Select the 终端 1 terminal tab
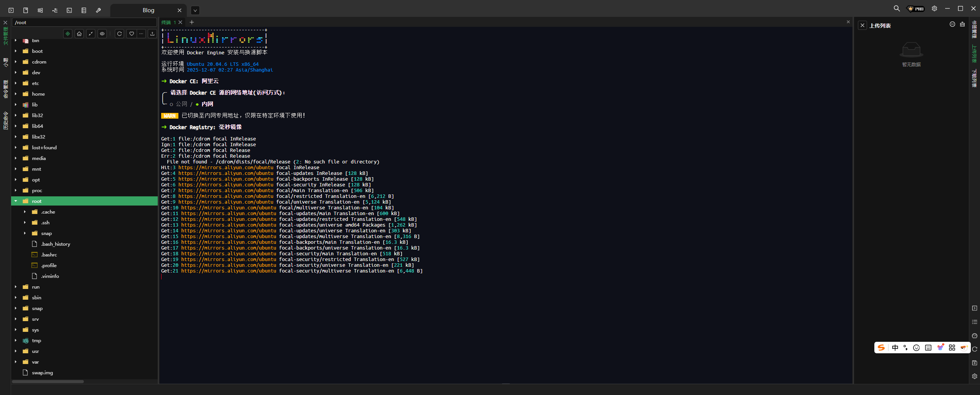 (168, 22)
